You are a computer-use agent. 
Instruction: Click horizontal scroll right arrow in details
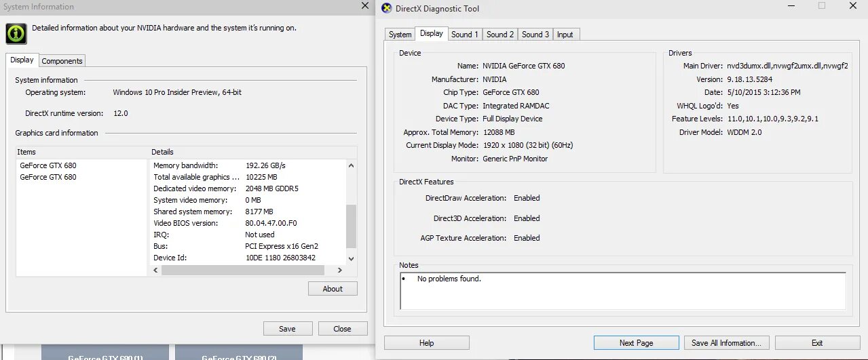click(340, 270)
